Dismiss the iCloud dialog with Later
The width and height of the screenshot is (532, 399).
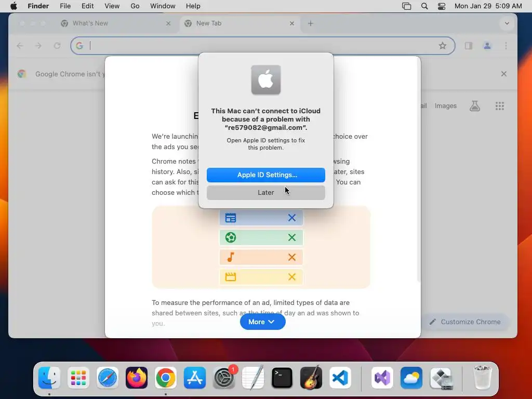pyautogui.click(x=265, y=192)
